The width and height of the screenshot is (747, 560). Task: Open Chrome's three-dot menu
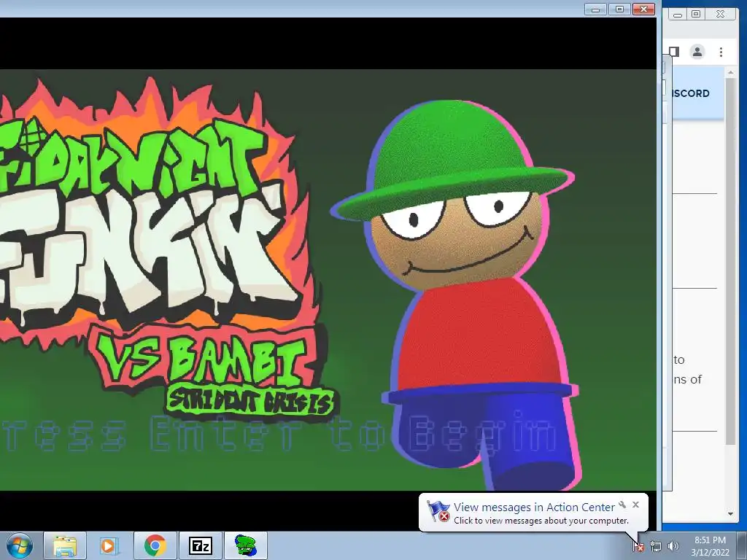tap(721, 52)
